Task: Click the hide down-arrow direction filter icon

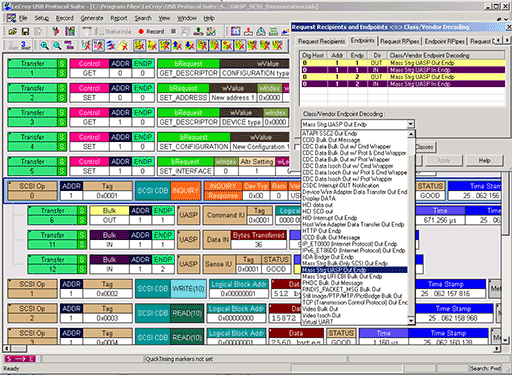Action: [190, 45]
